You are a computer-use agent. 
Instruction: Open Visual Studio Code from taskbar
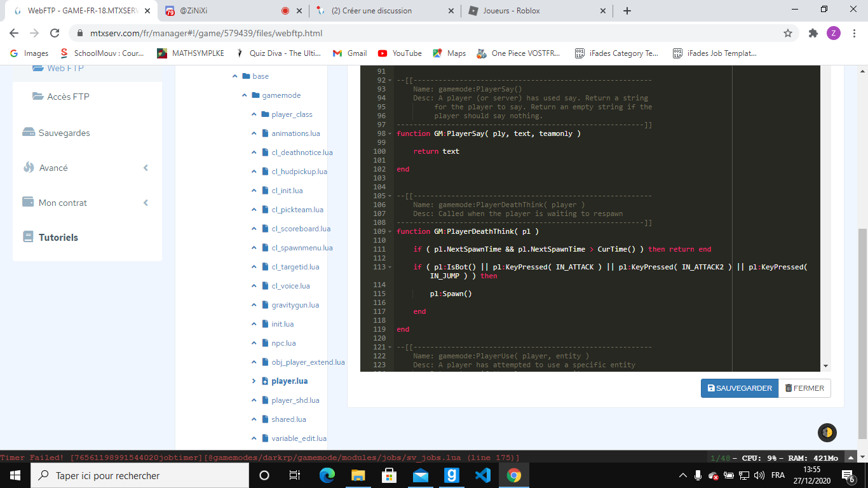[x=483, y=475]
